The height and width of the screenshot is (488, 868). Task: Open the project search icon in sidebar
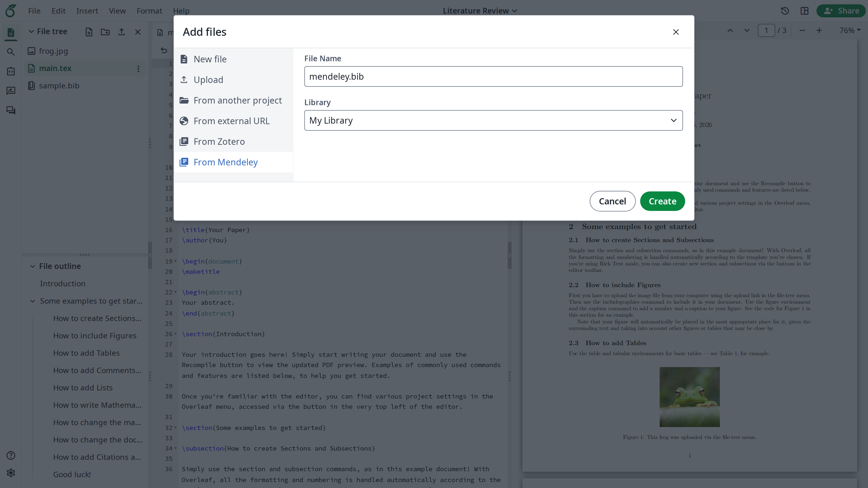click(x=11, y=52)
